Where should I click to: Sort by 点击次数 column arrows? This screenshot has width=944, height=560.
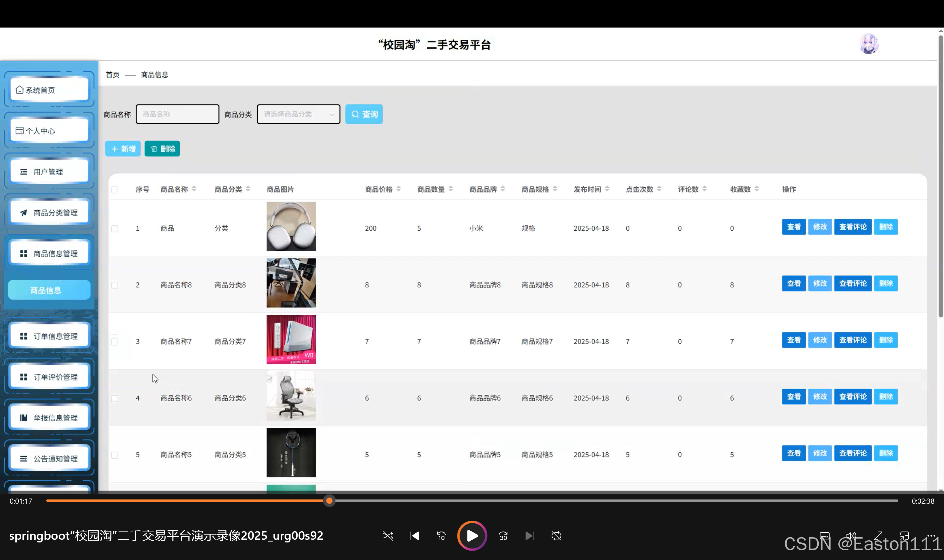pyautogui.click(x=659, y=189)
